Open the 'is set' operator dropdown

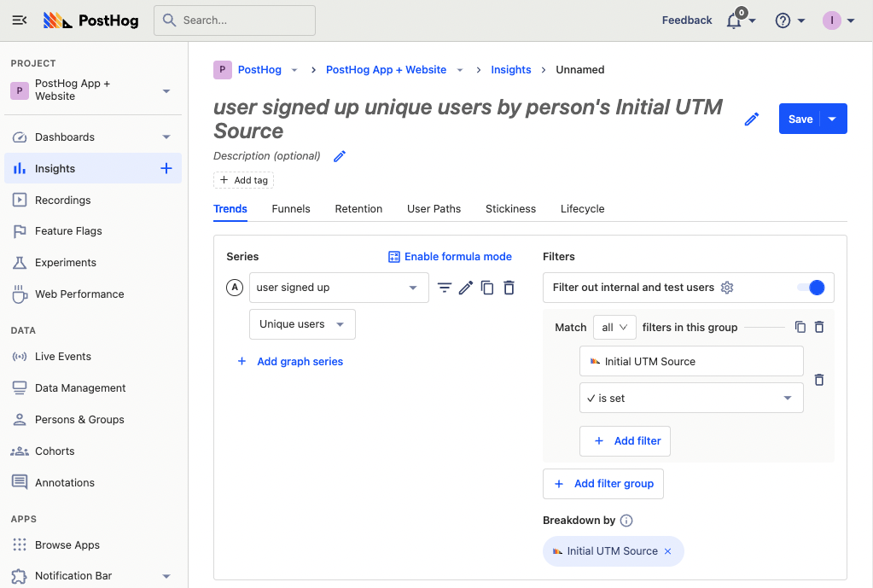[x=691, y=398]
